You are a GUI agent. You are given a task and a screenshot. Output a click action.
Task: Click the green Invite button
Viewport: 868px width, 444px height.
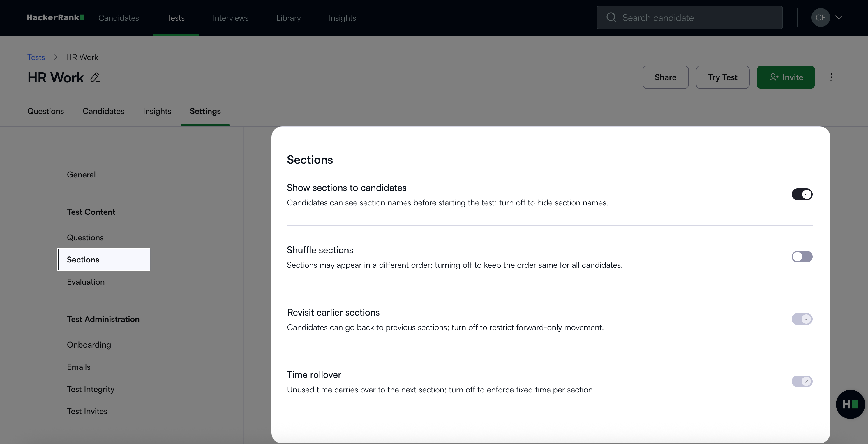point(786,77)
